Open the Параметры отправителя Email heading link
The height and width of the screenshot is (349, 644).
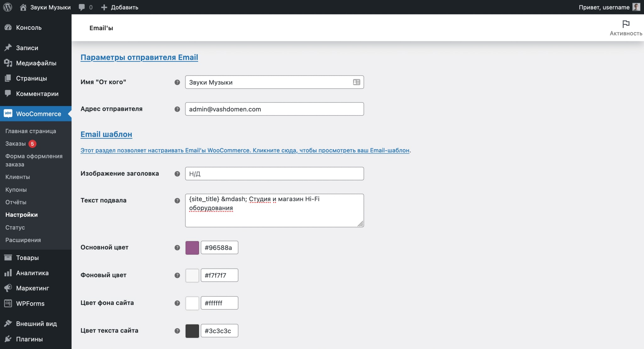click(139, 57)
